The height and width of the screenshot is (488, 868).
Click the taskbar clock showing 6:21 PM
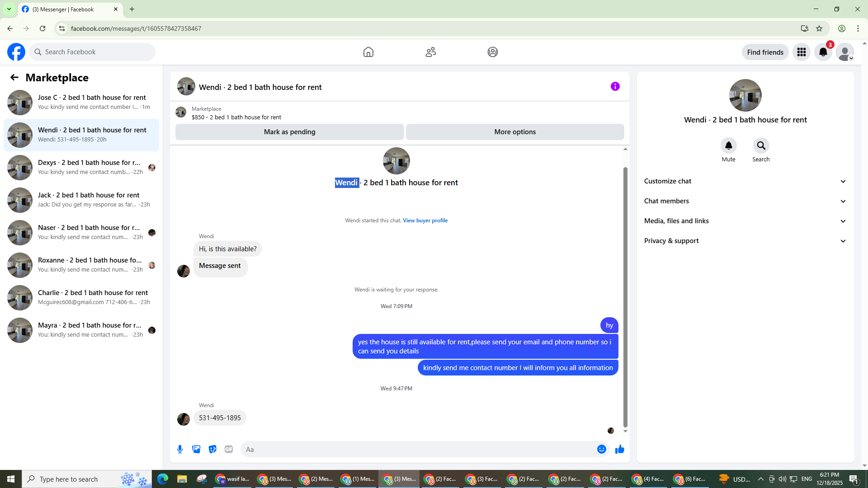[830, 479]
